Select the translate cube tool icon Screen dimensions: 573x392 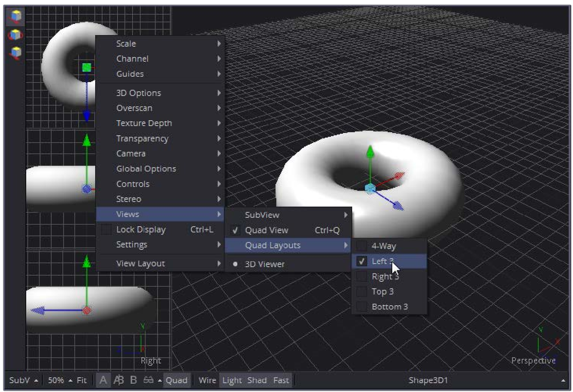[16, 16]
